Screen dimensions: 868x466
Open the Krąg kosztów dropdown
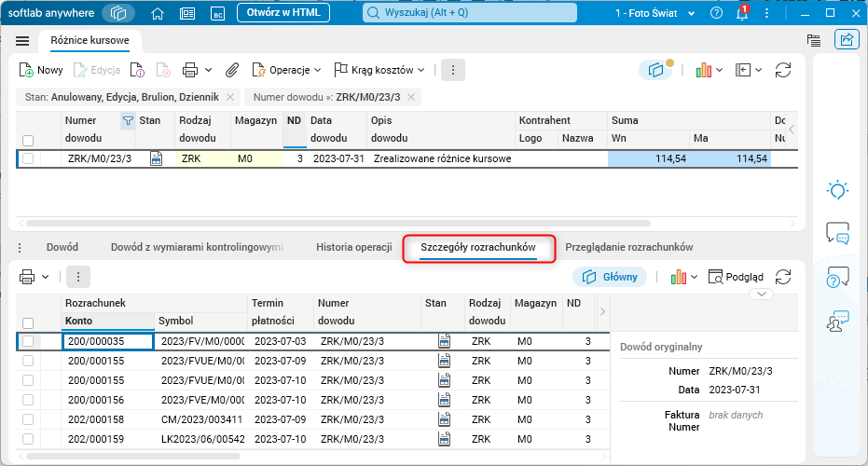point(379,70)
